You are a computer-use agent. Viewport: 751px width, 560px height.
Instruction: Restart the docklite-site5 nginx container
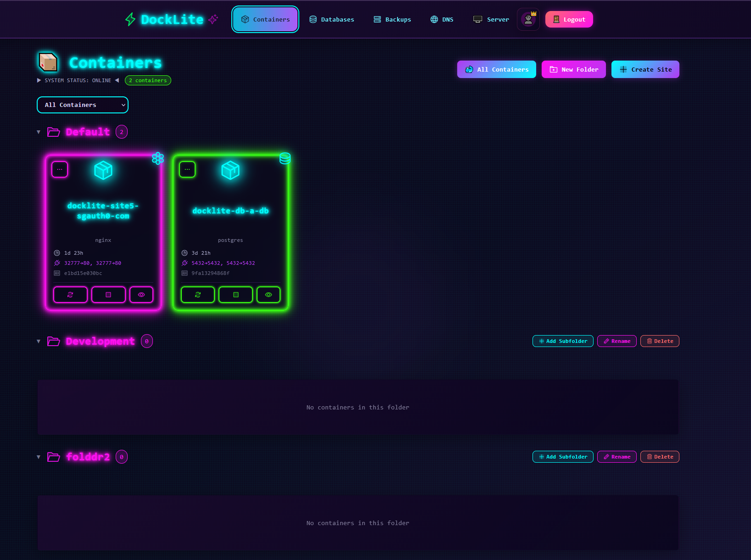pyautogui.click(x=70, y=295)
